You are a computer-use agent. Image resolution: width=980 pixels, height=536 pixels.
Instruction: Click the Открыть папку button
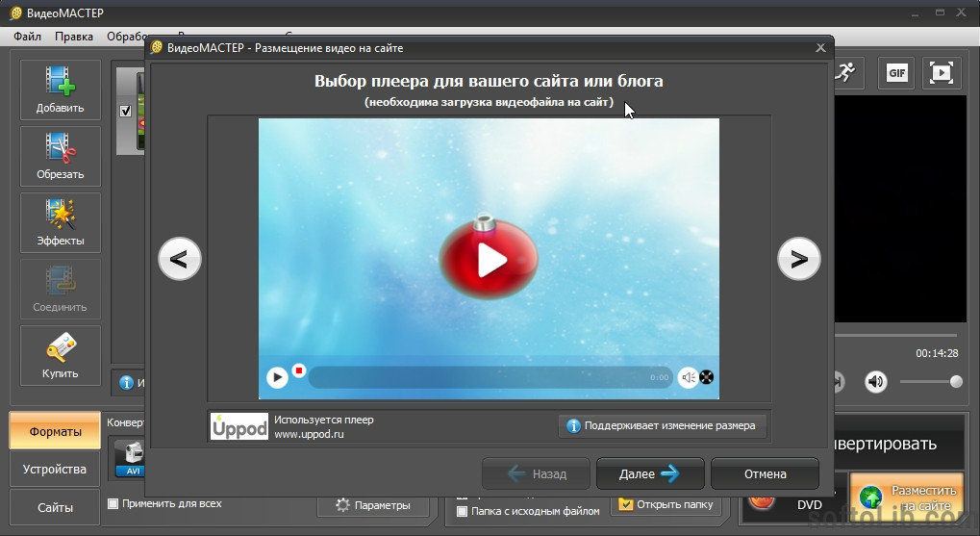tap(666, 504)
